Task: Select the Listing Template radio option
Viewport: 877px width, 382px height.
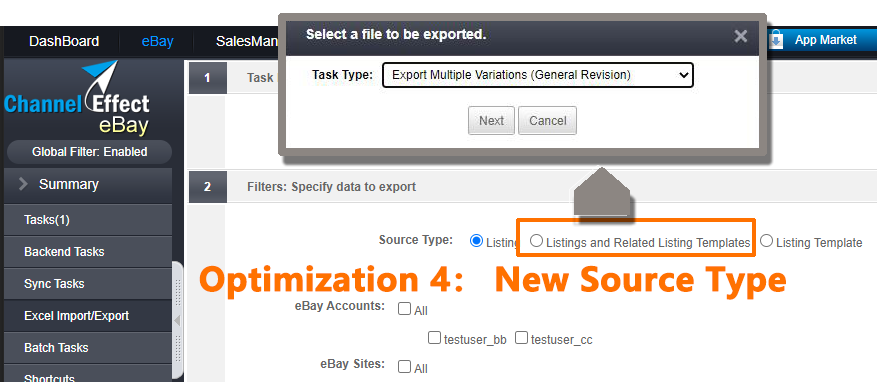Action: [766, 241]
